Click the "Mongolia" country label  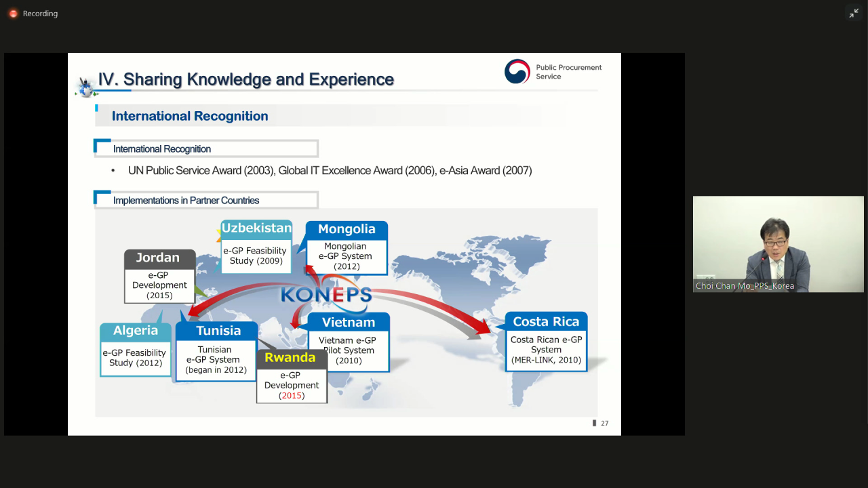point(347,229)
